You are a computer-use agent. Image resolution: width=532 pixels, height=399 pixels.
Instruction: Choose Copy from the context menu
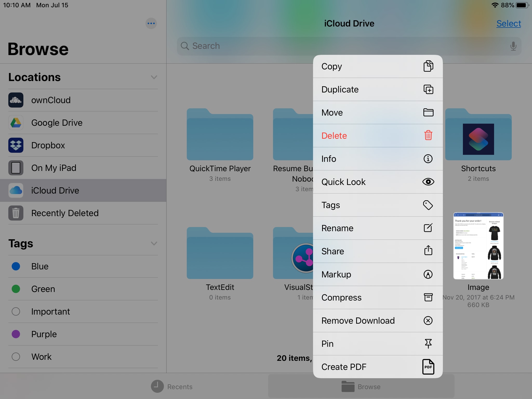pos(378,66)
